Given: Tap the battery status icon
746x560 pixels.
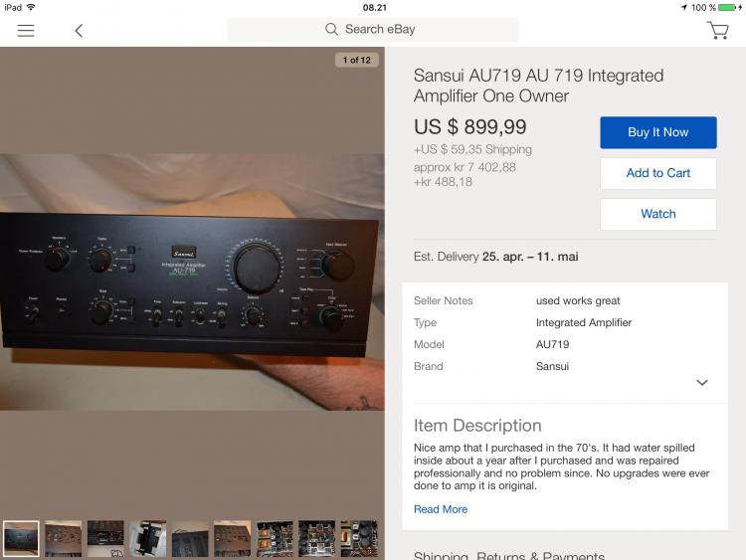Looking at the screenshot, I should (728, 8).
